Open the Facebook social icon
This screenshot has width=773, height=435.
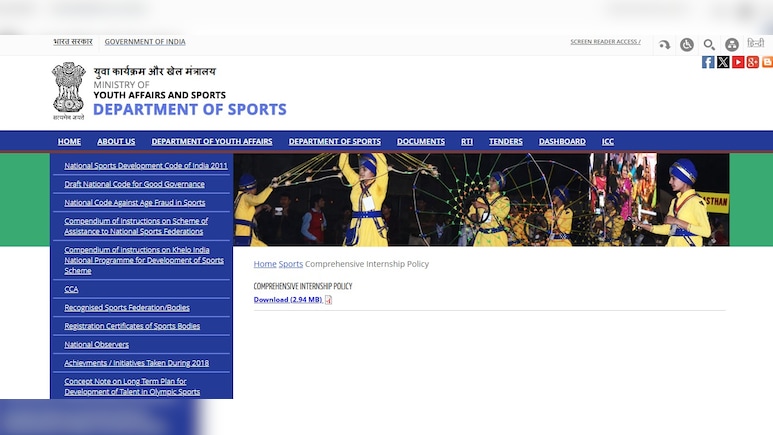[x=708, y=62]
